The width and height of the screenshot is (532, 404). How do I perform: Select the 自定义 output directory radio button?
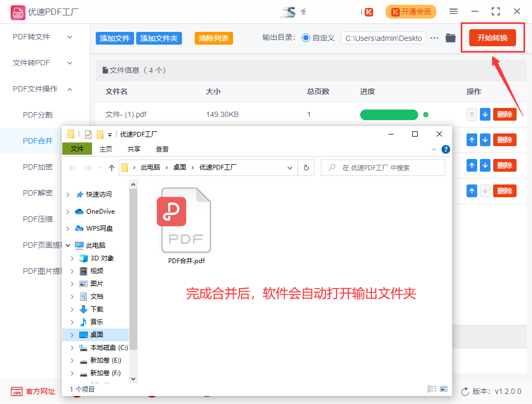tap(306, 38)
